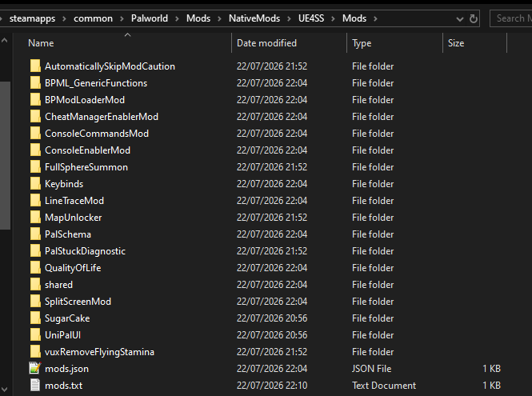
Task: Select the QualityOfLife folder name
Action: (73, 268)
